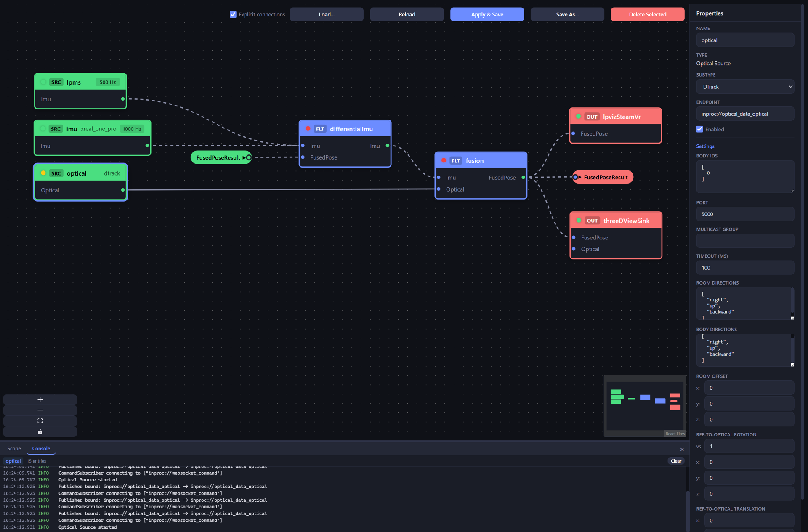
Task: Click the REF-TO-OPTICAL TRANSLATION x field
Action: click(749, 520)
